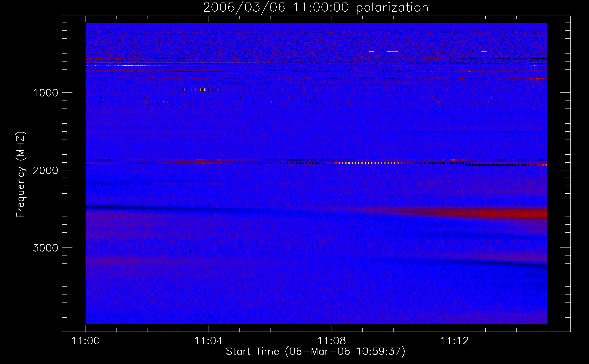Click the 'Start Time (06-Mar-06 10:59:37)' label
This screenshot has height=364, width=589.
coord(316,352)
